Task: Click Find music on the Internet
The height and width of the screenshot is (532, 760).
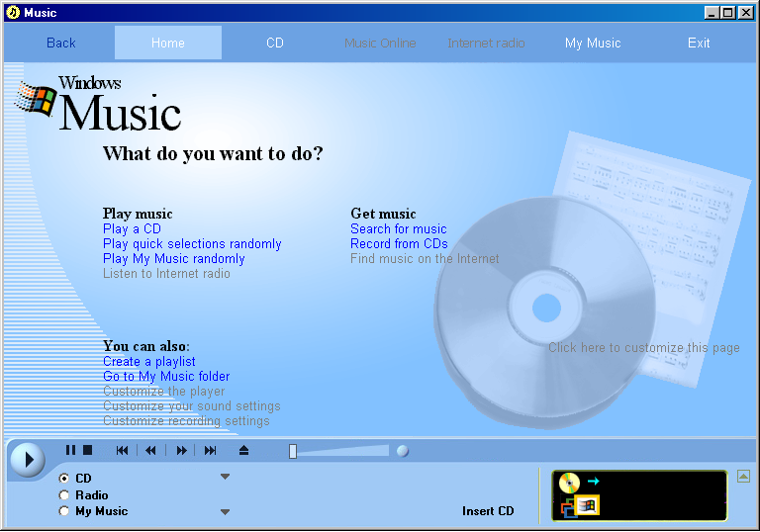Action: pos(425,259)
